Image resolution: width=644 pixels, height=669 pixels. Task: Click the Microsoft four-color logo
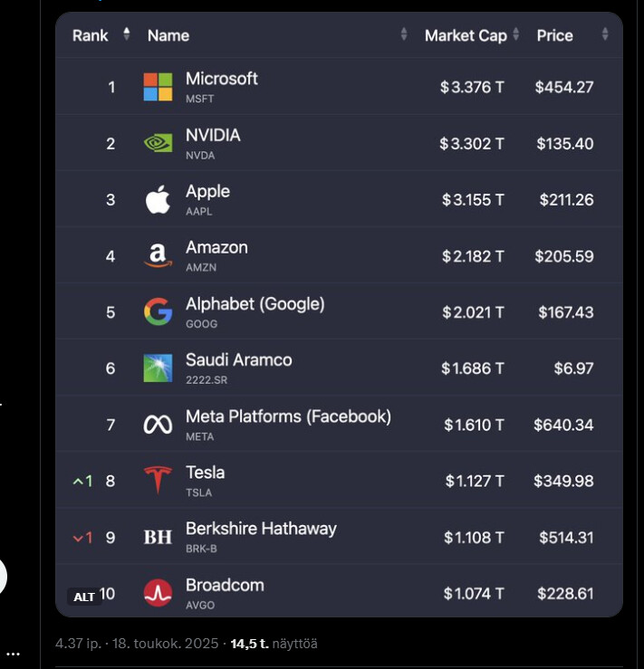pyautogui.click(x=158, y=87)
